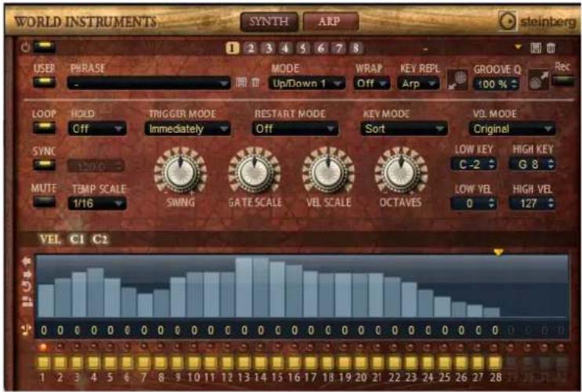Click the legato indicator above step 28
The height and width of the screenshot is (392, 582).
tap(494, 347)
